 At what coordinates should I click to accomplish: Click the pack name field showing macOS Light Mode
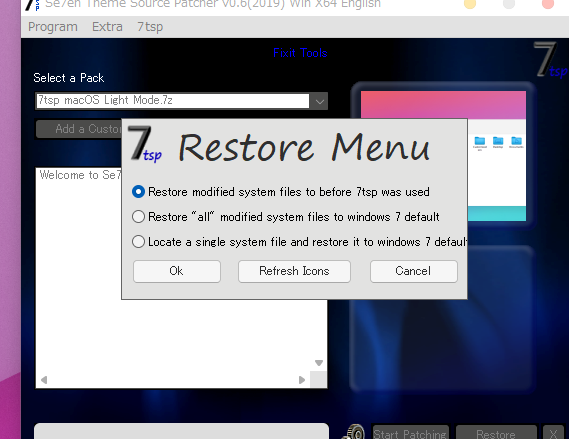172,100
